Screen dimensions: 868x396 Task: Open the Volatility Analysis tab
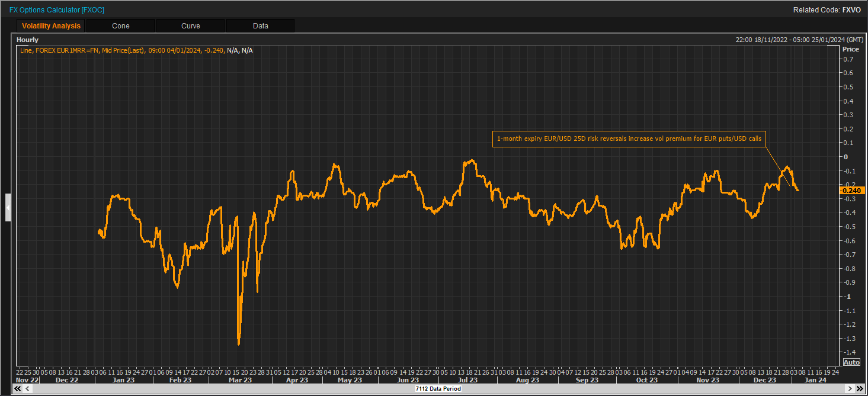pyautogui.click(x=51, y=26)
